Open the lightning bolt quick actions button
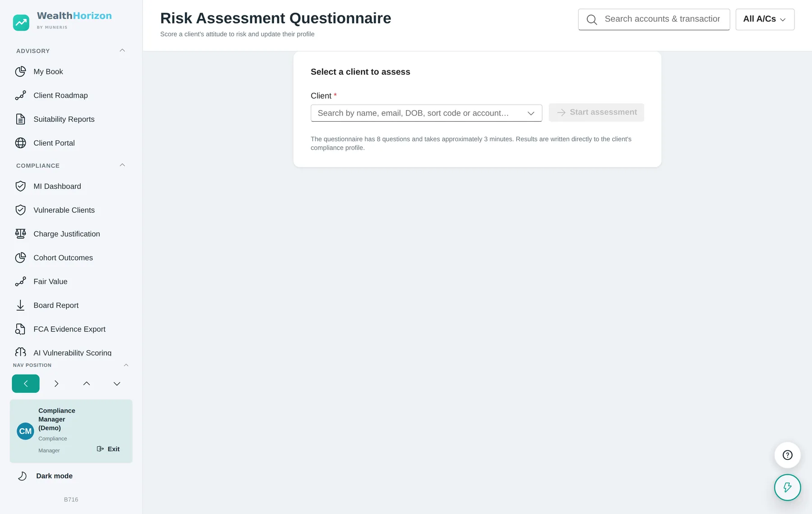This screenshot has height=514, width=812. [788, 487]
